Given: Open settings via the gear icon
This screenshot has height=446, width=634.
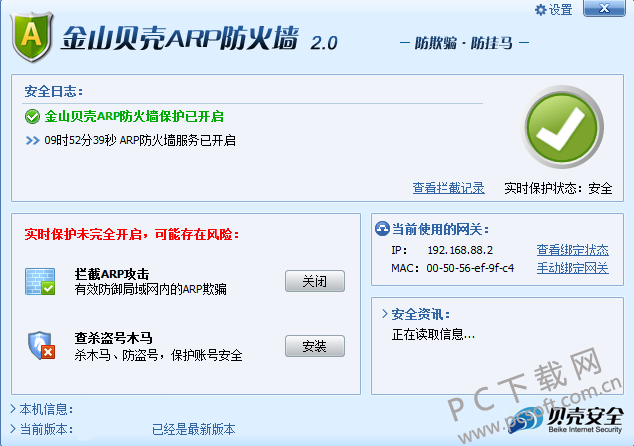Looking at the screenshot, I should [540, 10].
